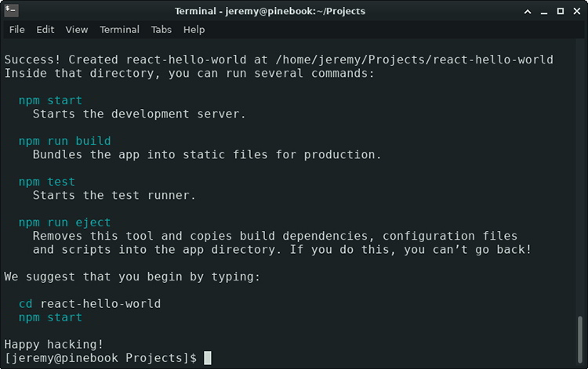Click the "Happy hacking!" output line

pos(54,344)
